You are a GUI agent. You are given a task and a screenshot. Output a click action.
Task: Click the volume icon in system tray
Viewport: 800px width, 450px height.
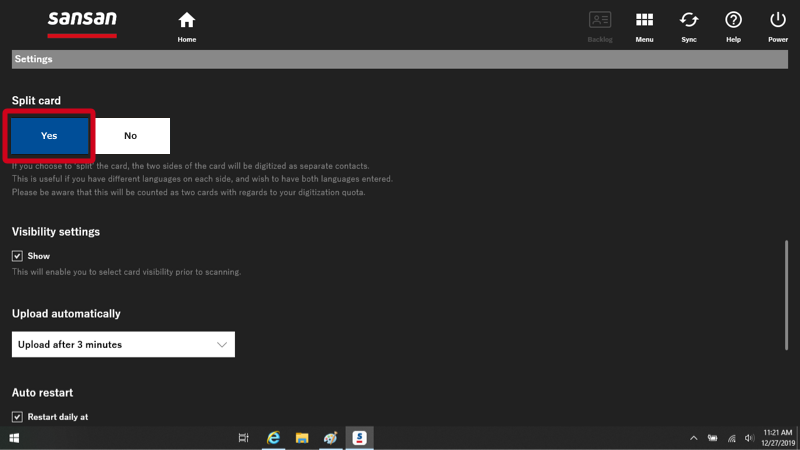[x=750, y=438]
